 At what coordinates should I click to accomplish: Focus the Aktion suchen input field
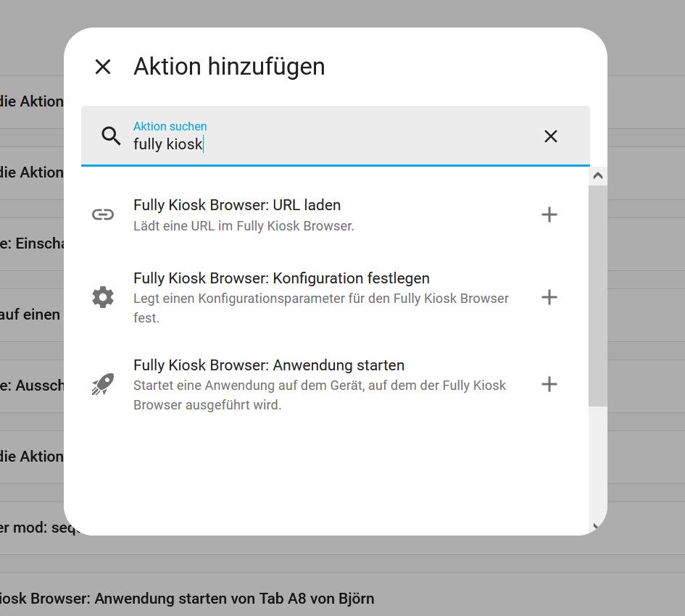[336, 136]
